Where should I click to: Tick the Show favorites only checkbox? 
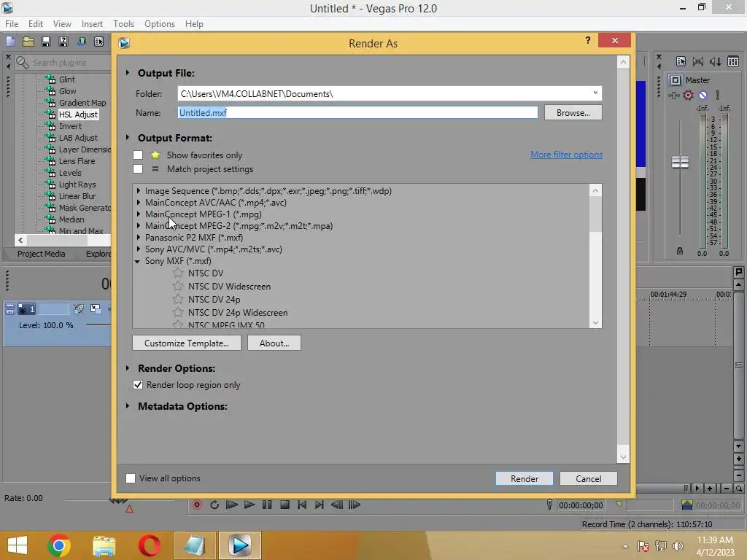click(138, 155)
